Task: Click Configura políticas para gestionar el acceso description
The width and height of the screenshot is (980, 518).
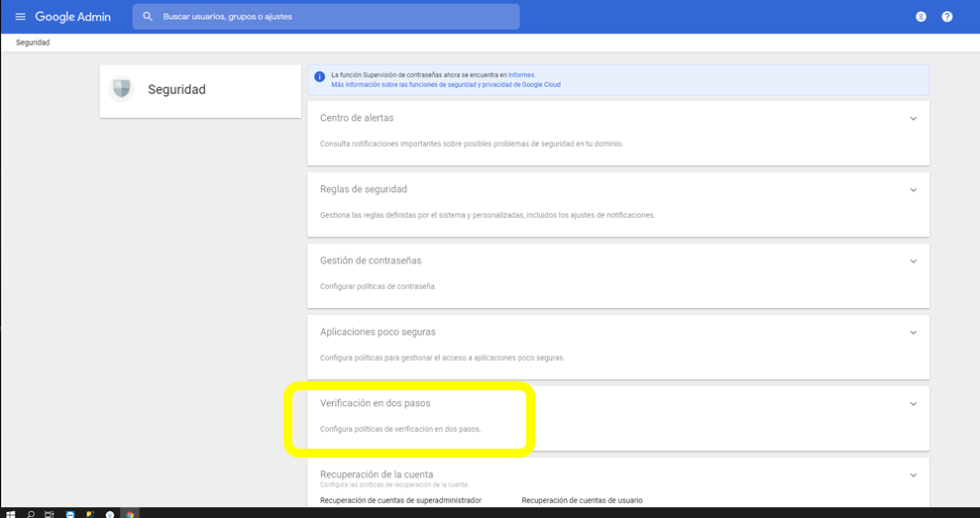Action: [x=442, y=358]
